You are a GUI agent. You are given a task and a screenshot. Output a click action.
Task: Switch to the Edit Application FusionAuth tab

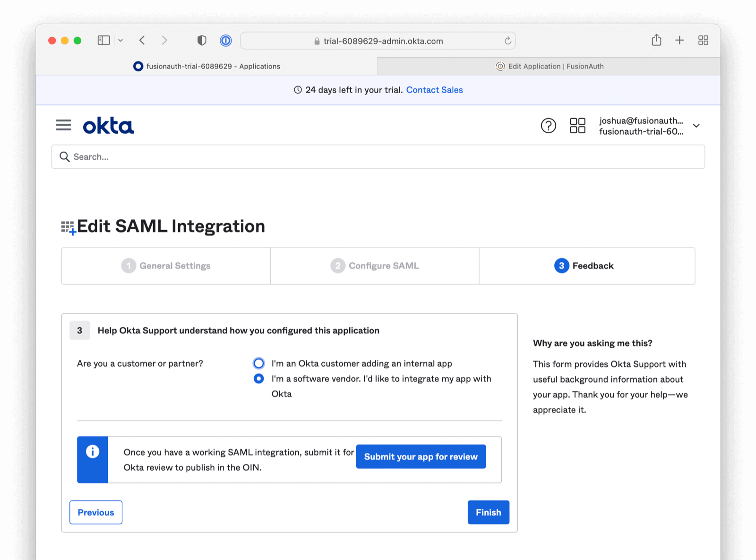click(x=549, y=66)
